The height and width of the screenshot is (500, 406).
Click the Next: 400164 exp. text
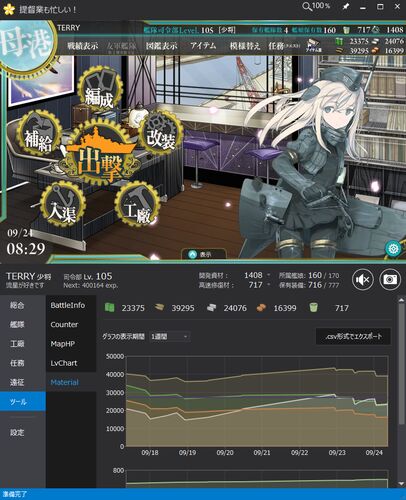(91, 286)
